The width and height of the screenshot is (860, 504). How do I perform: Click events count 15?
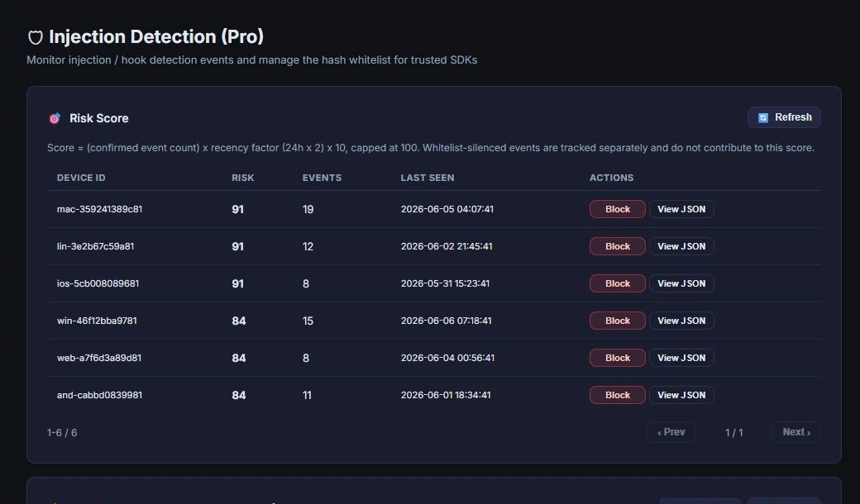click(x=308, y=321)
